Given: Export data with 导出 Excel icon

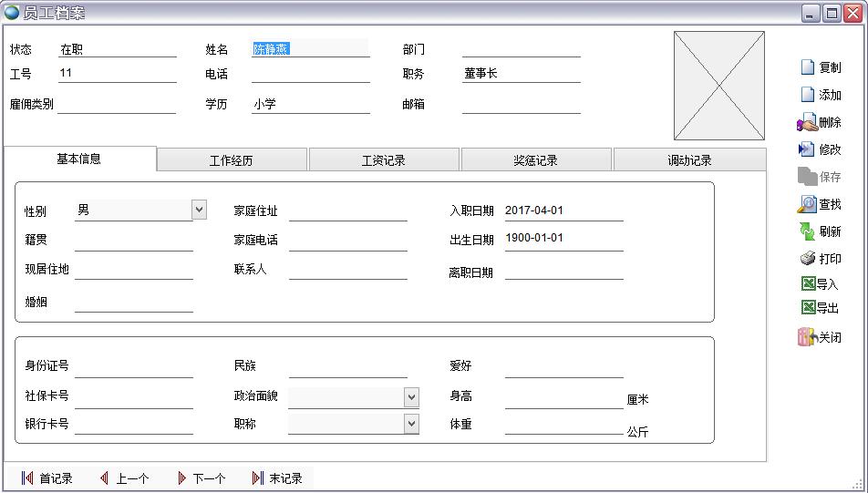Looking at the screenshot, I should pyautogui.click(x=807, y=308).
